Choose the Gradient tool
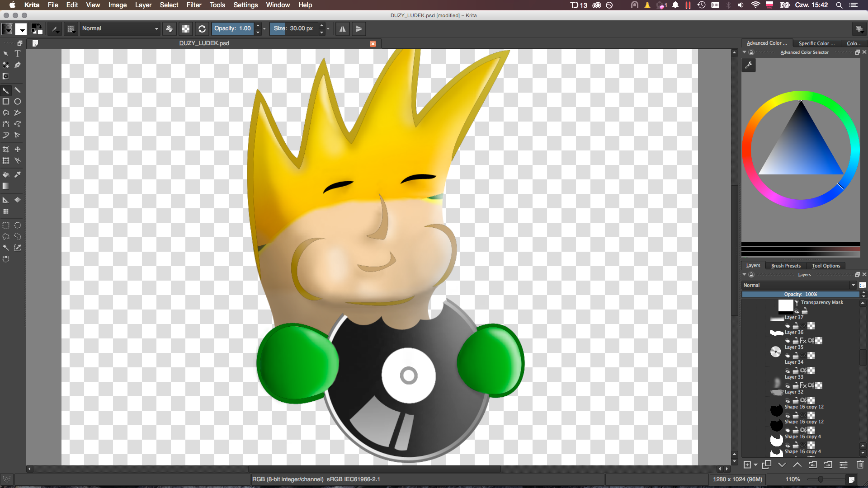Screen dimensions: 868x488 pyautogui.click(x=6, y=186)
